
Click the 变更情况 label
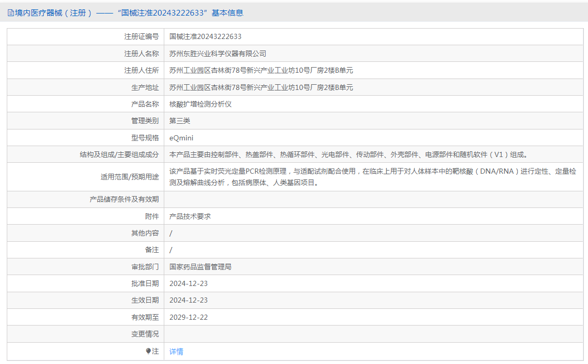pos(145,334)
